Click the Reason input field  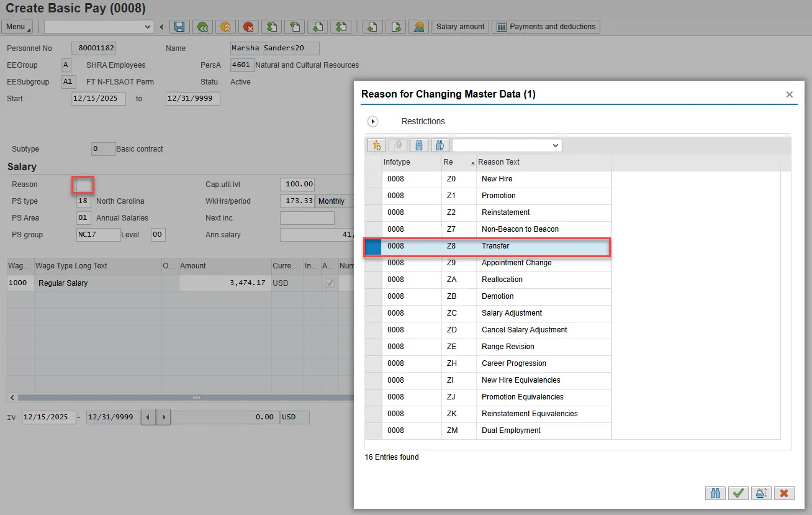83,185
